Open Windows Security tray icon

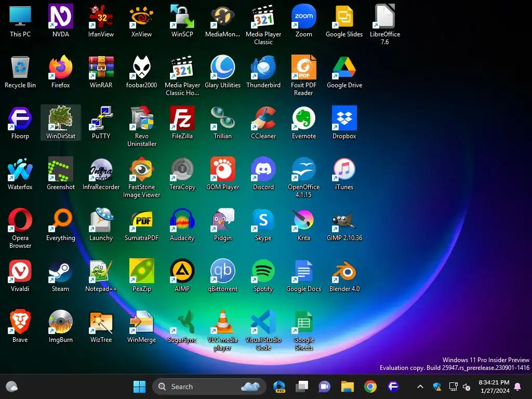tap(437, 387)
